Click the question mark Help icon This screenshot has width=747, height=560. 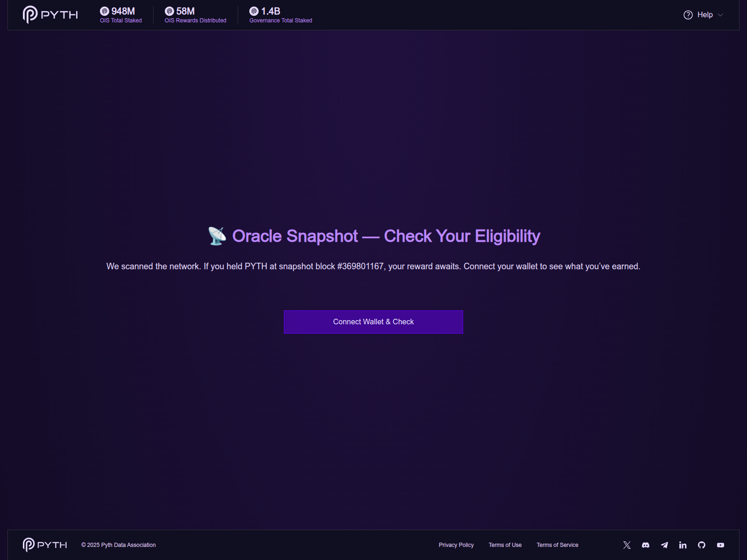[x=688, y=15]
